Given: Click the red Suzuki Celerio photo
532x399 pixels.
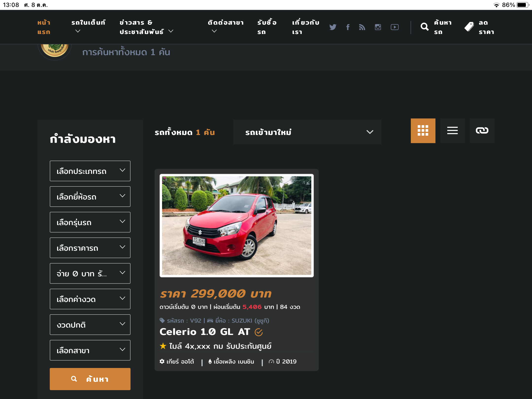Looking at the screenshot, I should tap(236, 225).
